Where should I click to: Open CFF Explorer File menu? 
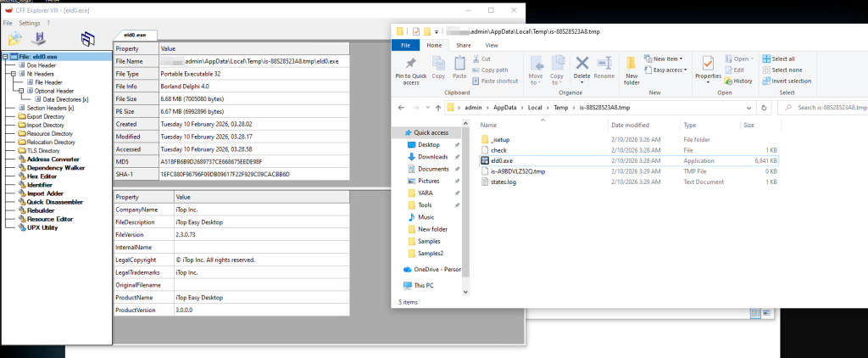click(7, 23)
